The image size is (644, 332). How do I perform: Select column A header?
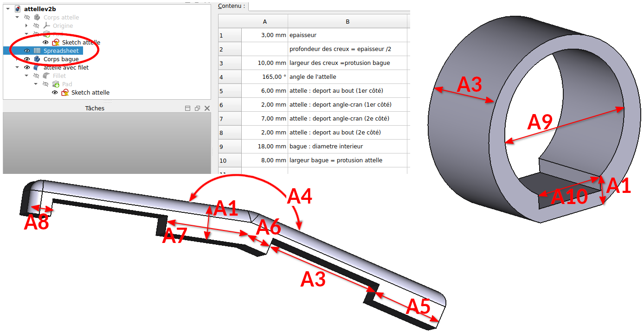coord(264,22)
